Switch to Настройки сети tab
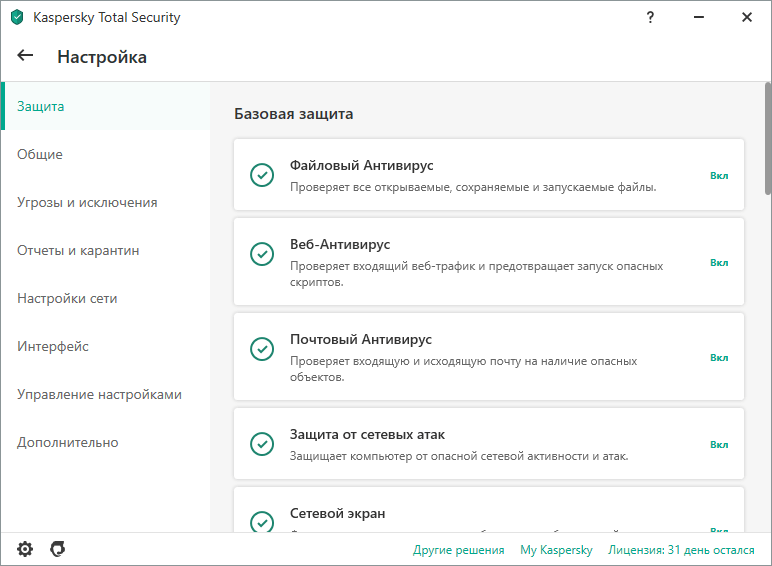772x566 pixels. pos(67,298)
